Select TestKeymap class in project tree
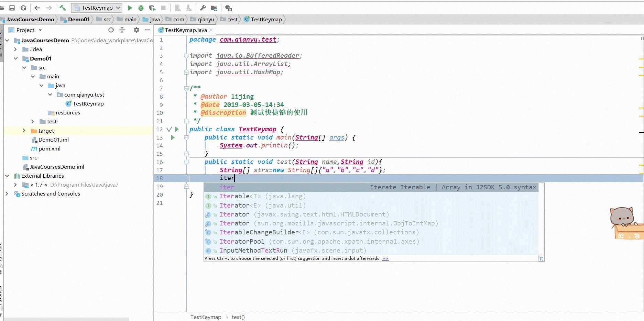The width and height of the screenshot is (644, 321). [x=85, y=103]
